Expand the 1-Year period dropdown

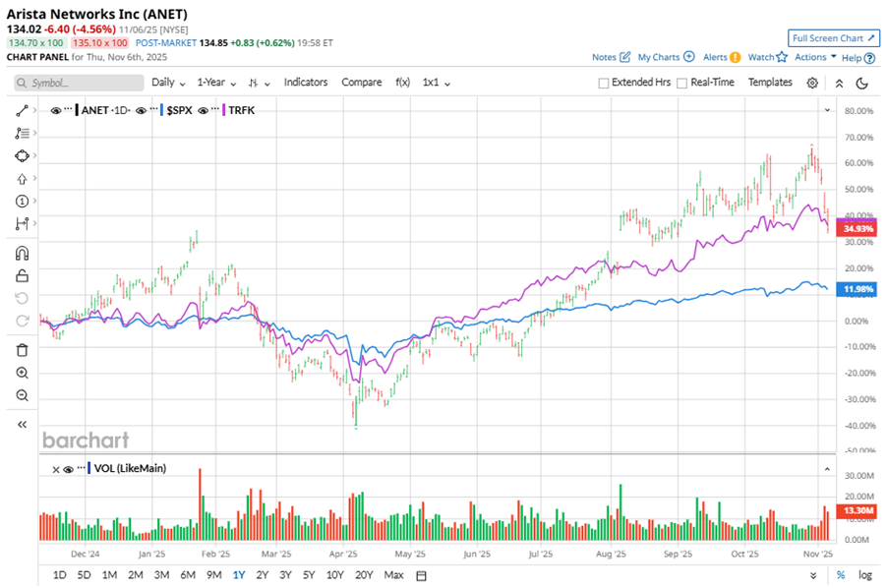pyautogui.click(x=215, y=83)
